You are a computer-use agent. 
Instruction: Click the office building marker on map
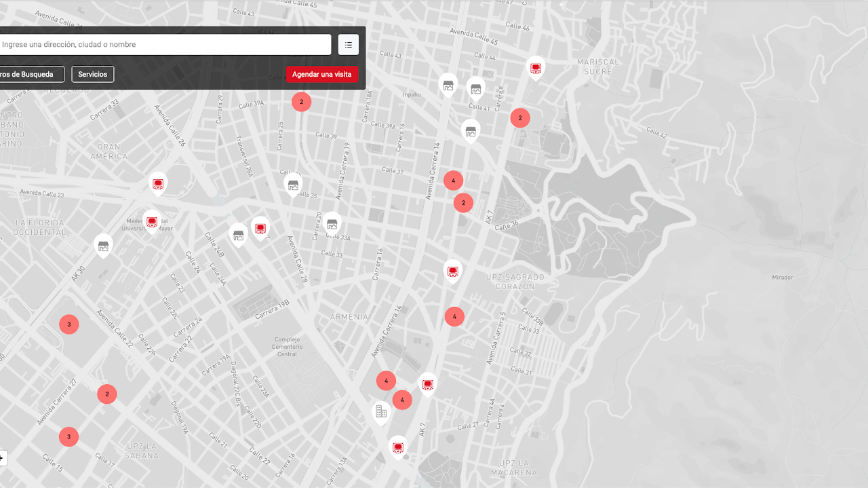point(381,411)
